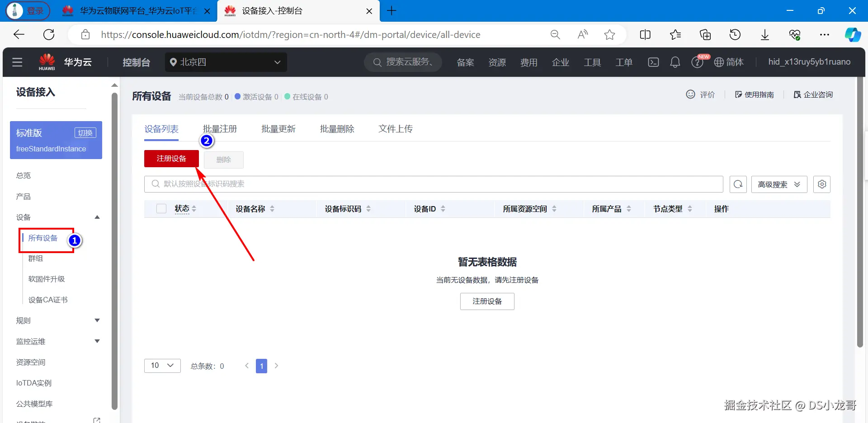Click the Huawei logo
868x423 pixels.
(47, 62)
